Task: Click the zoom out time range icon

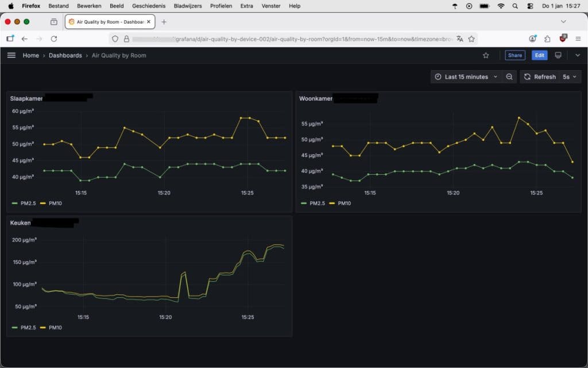Action: tap(509, 77)
